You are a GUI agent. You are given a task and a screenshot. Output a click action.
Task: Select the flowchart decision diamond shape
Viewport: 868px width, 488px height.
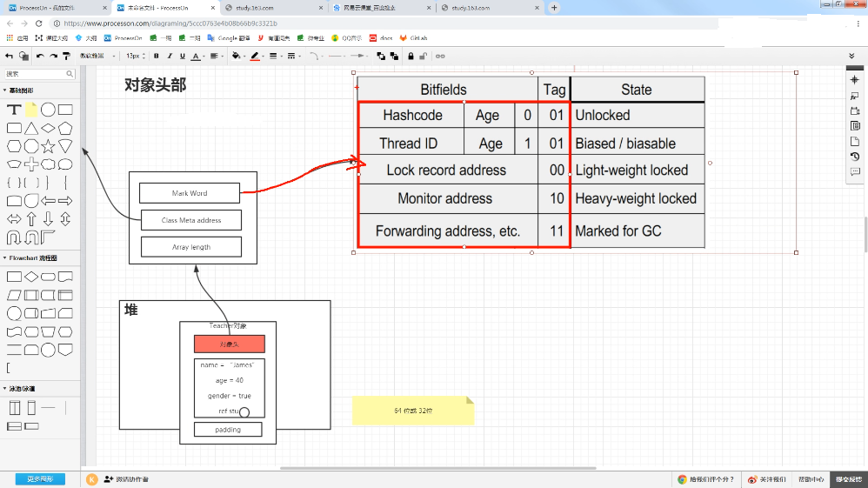(x=31, y=277)
